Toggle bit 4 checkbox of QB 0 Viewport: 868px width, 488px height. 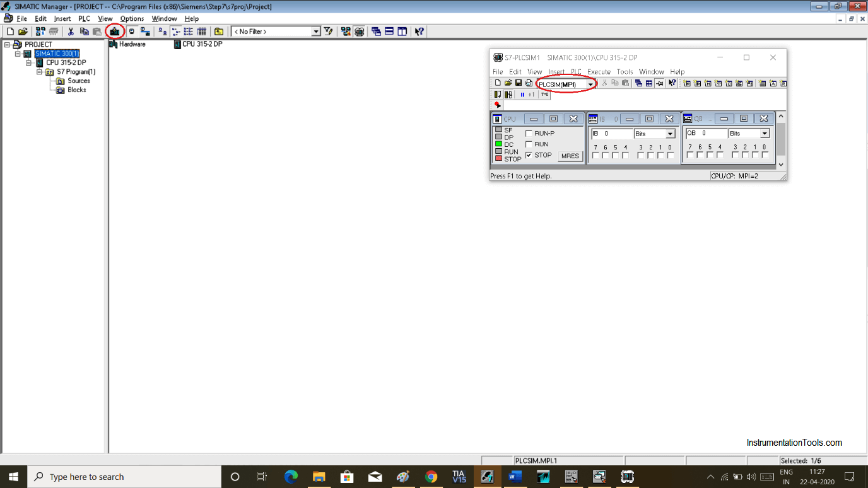(x=720, y=155)
